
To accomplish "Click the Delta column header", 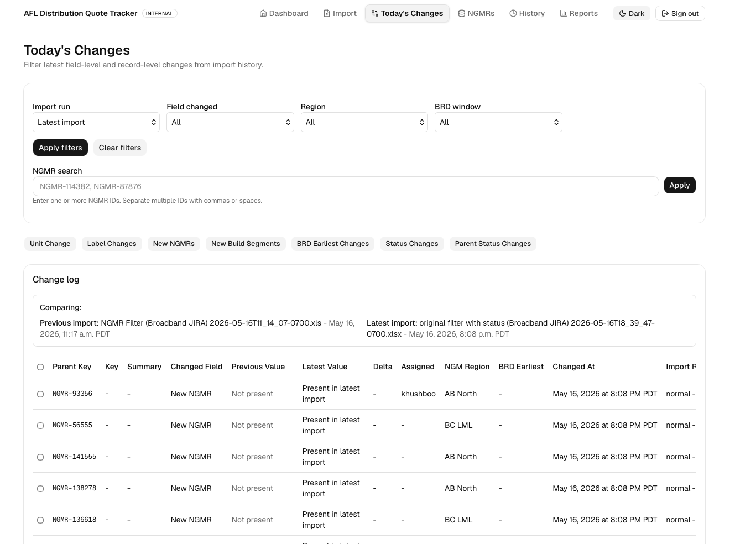I will click(383, 367).
